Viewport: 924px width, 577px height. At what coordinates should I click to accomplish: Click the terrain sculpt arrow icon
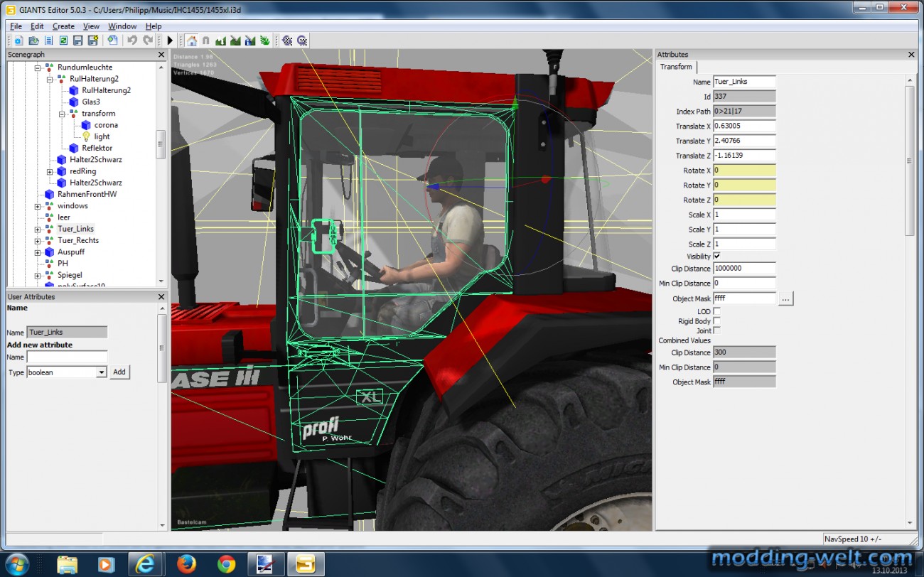coord(220,41)
